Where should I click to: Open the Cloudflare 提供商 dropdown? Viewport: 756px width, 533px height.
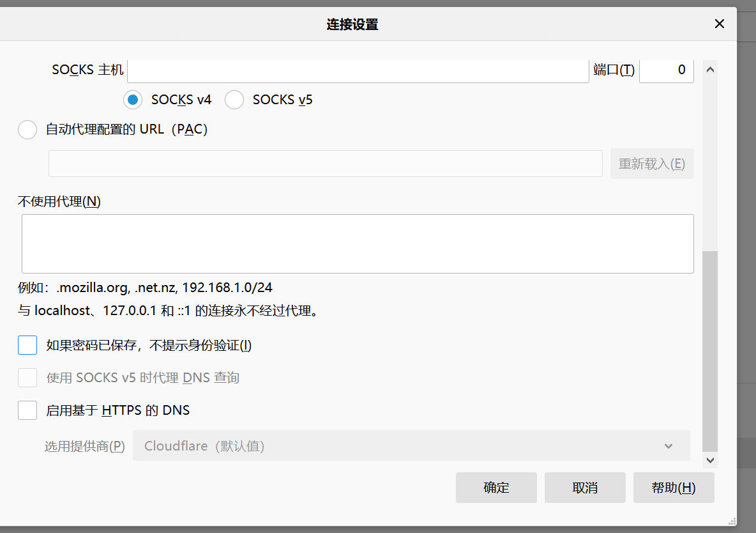[x=411, y=445]
